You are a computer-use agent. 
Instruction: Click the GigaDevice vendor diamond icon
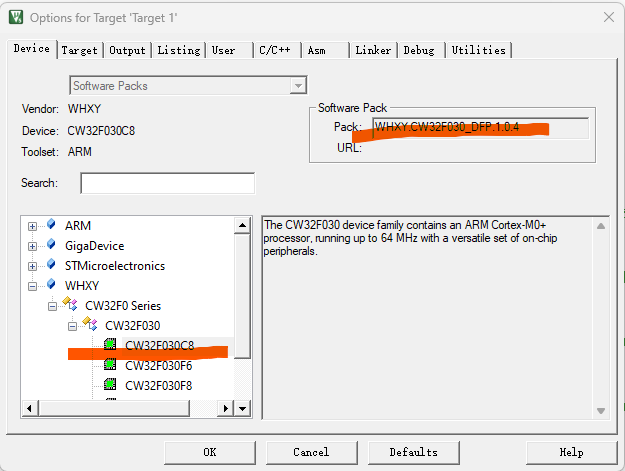51,244
